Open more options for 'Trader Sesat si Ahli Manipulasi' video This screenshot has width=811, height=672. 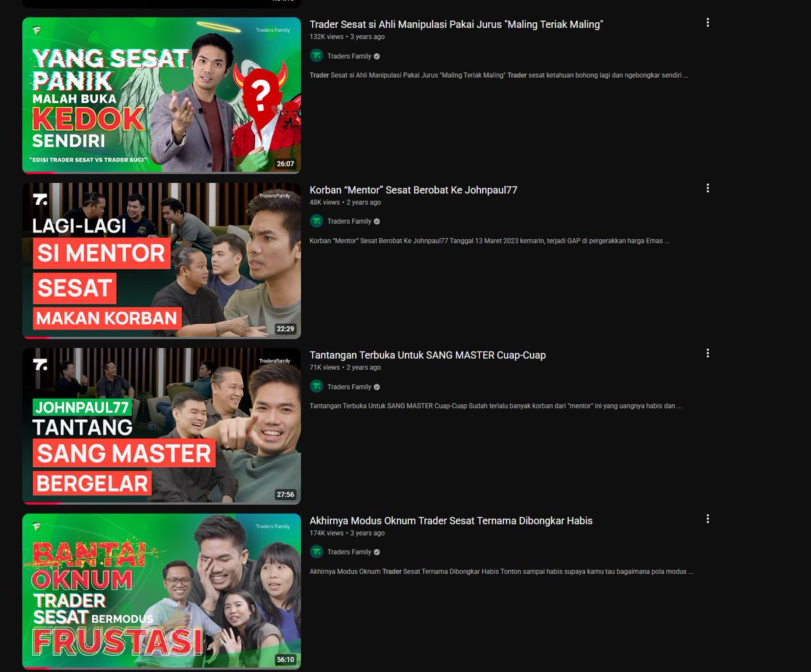(708, 22)
